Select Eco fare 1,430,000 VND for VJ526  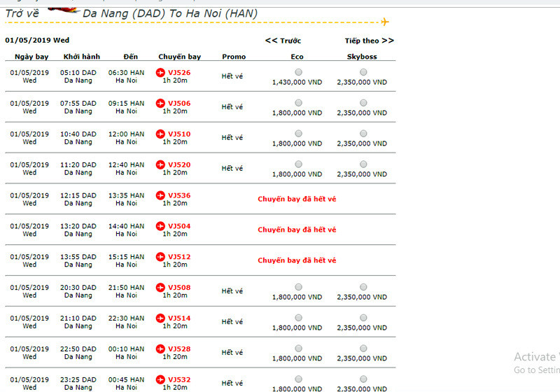(299, 72)
